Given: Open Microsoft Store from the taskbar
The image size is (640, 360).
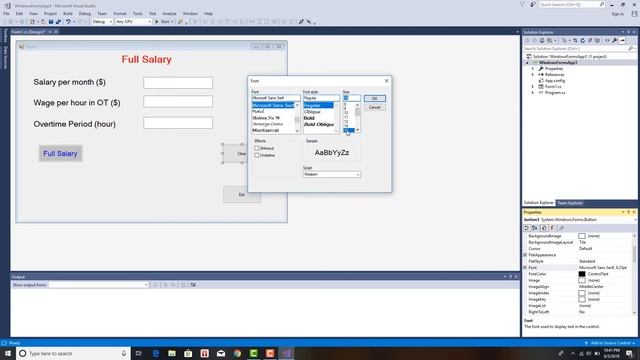Looking at the screenshot, I should (188, 353).
